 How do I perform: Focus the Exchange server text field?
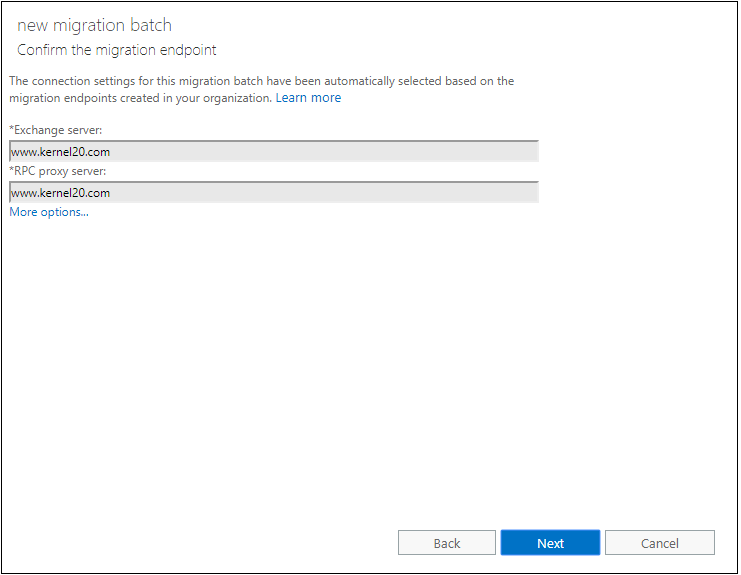pos(274,151)
